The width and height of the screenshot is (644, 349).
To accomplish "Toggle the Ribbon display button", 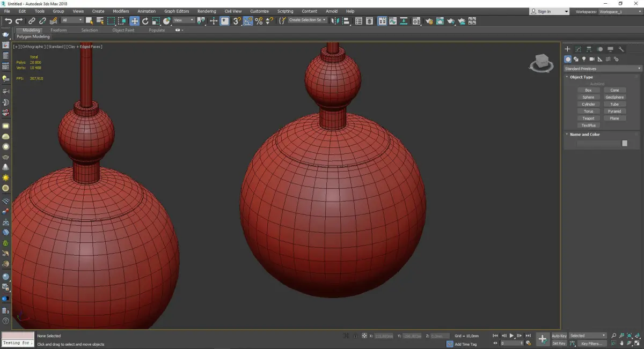I will click(382, 21).
